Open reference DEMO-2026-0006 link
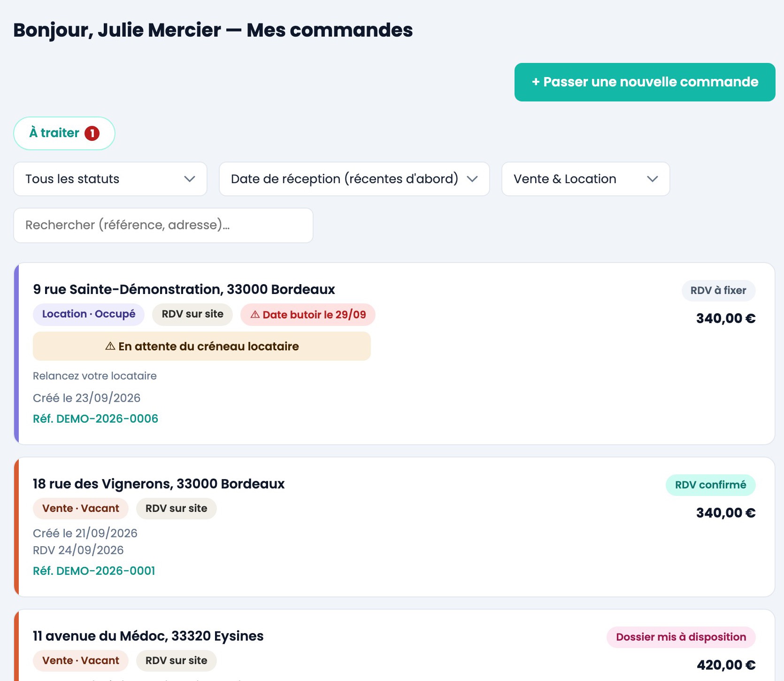The image size is (784, 681). pyautogui.click(x=95, y=418)
